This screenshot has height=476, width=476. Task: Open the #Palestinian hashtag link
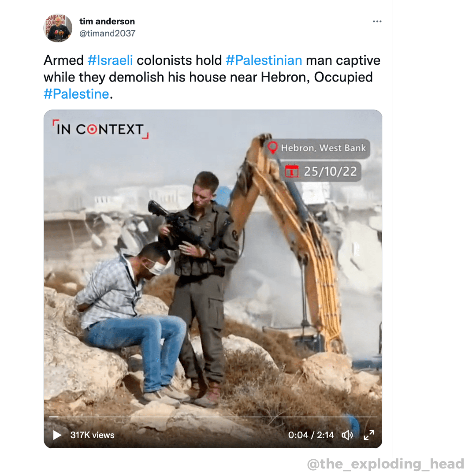point(264,60)
